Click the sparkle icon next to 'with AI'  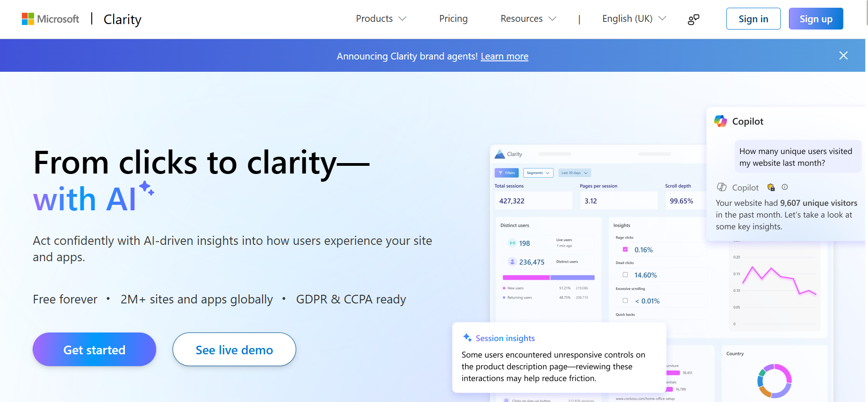click(146, 188)
